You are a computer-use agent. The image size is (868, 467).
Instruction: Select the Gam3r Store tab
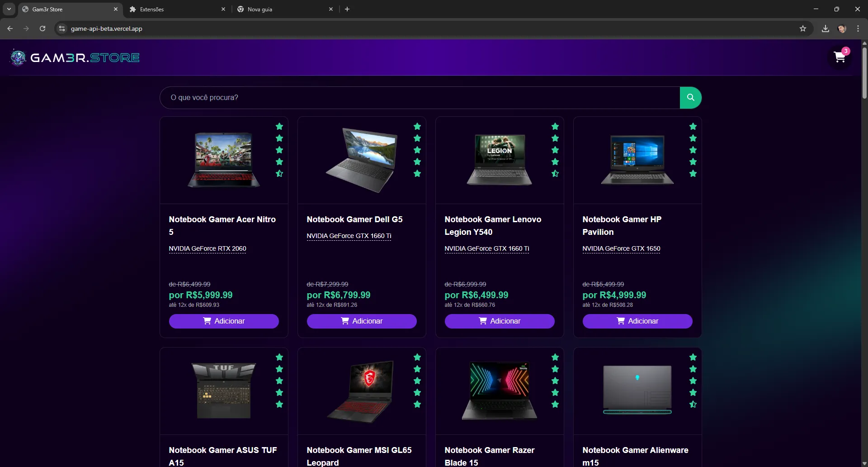70,9
